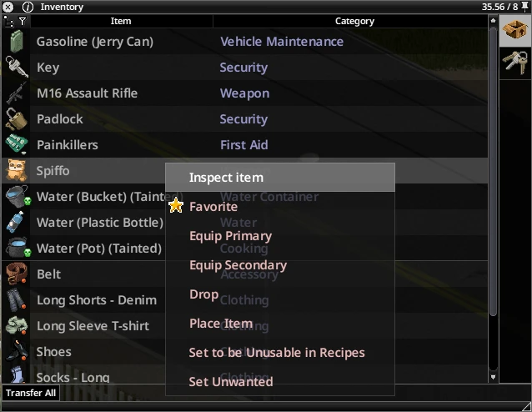Image resolution: width=532 pixels, height=412 pixels.
Task: Mark Spiffo as Favorite
Action: pos(213,207)
